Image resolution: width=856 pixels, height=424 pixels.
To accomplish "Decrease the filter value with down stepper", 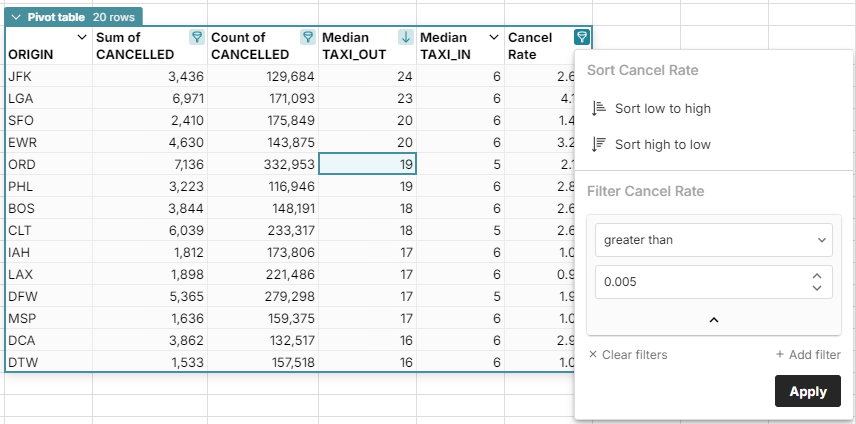I will pos(817,289).
